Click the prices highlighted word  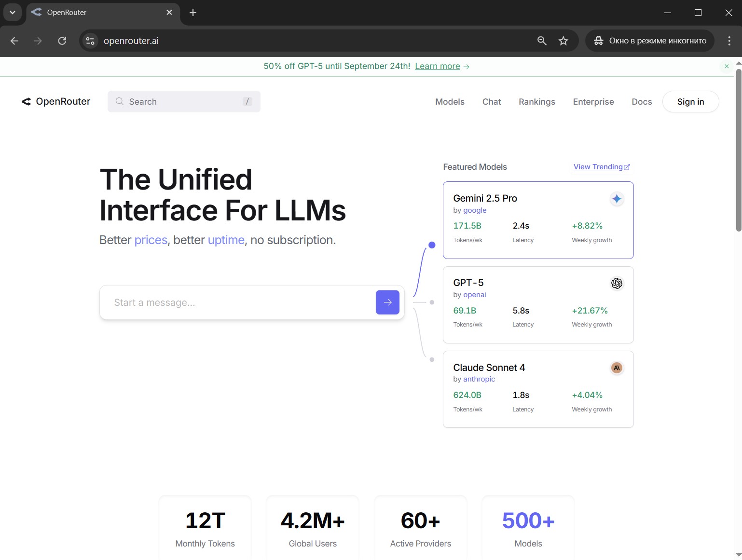[x=151, y=240]
